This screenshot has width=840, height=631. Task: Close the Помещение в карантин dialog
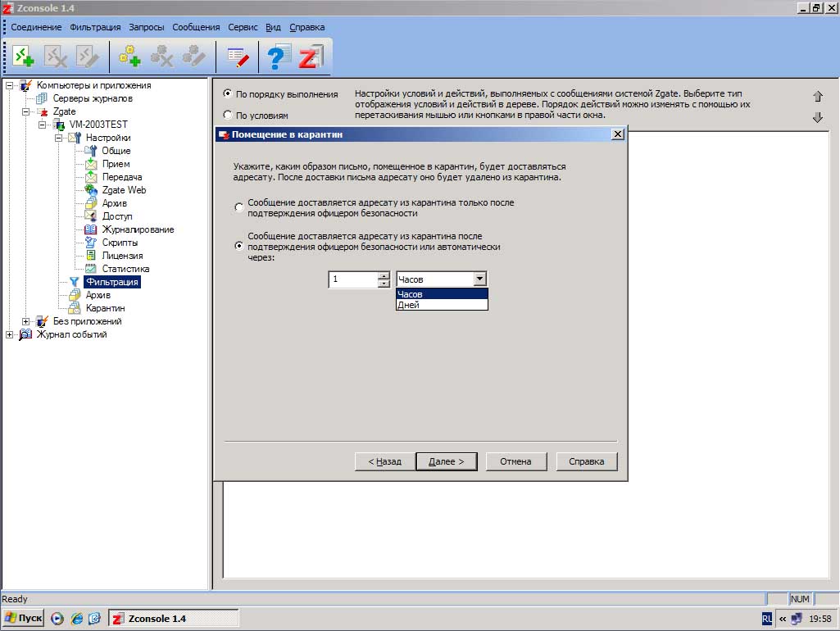pyautogui.click(x=618, y=134)
